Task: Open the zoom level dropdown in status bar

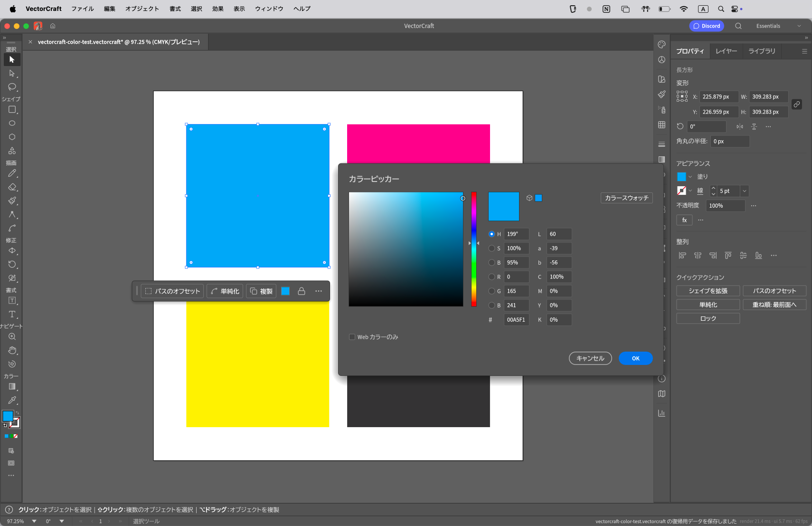Action: [34, 521]
